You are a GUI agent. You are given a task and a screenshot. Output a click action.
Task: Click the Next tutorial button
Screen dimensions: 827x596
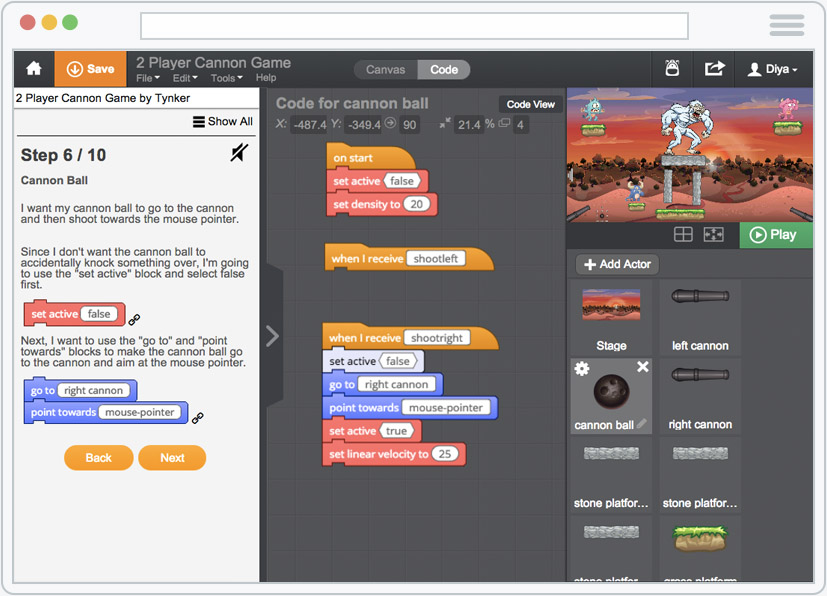172,458
